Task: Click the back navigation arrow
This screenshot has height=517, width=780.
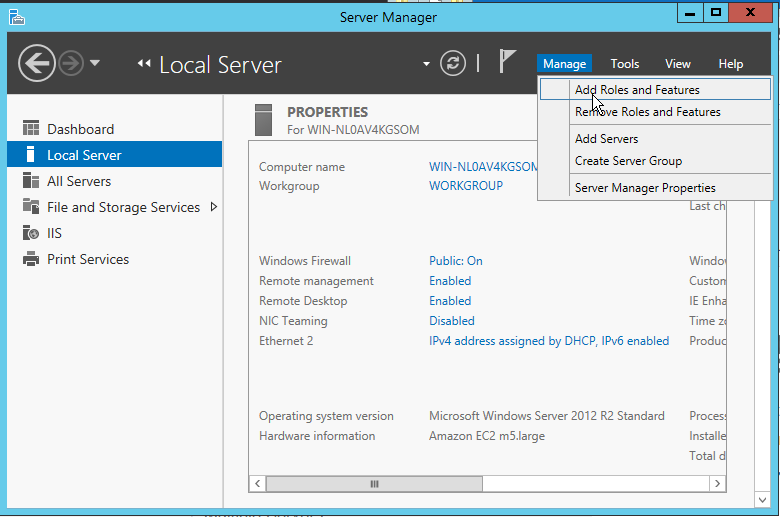Action: 36,64
